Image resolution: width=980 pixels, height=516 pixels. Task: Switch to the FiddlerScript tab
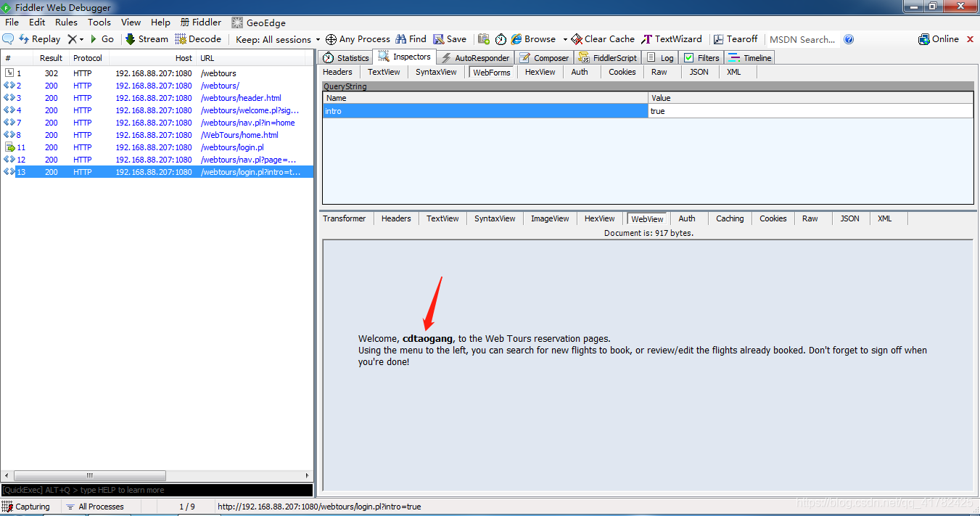coord(608,58)
